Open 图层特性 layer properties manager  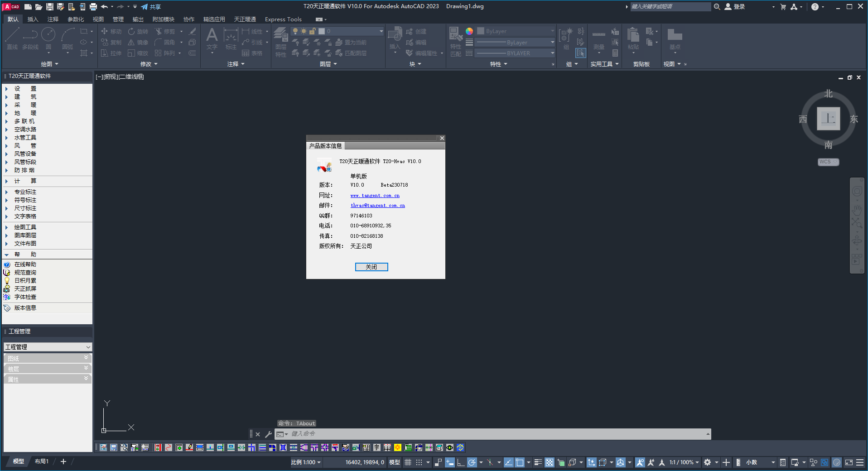[281, 42]
